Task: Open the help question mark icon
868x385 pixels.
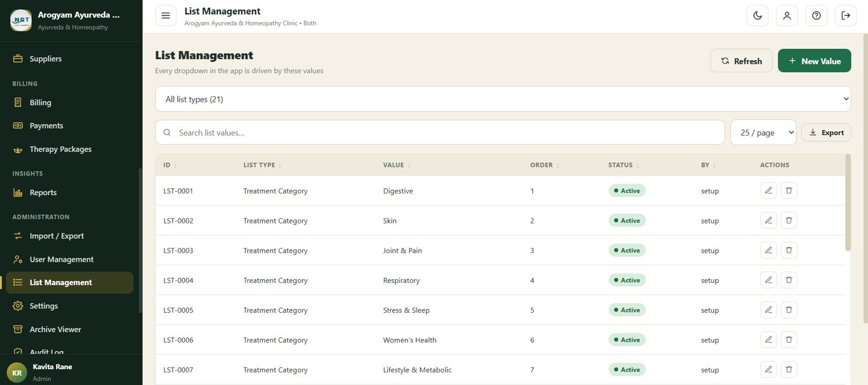Action: [x=816, y=16]
